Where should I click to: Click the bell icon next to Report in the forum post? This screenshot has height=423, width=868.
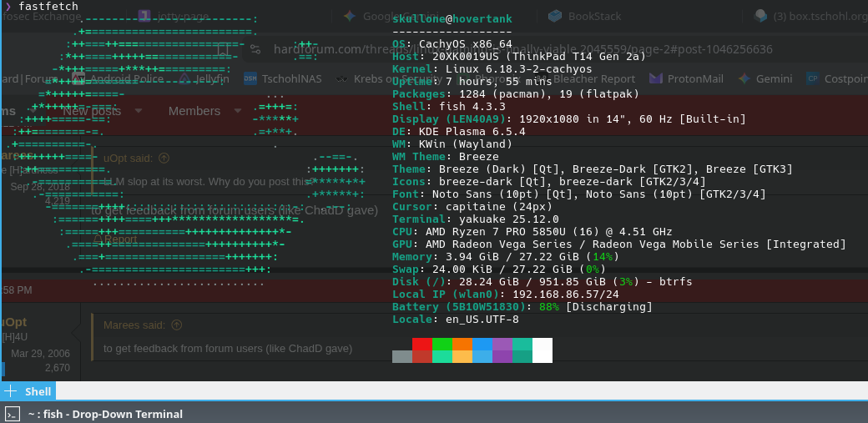click(98, 239)
